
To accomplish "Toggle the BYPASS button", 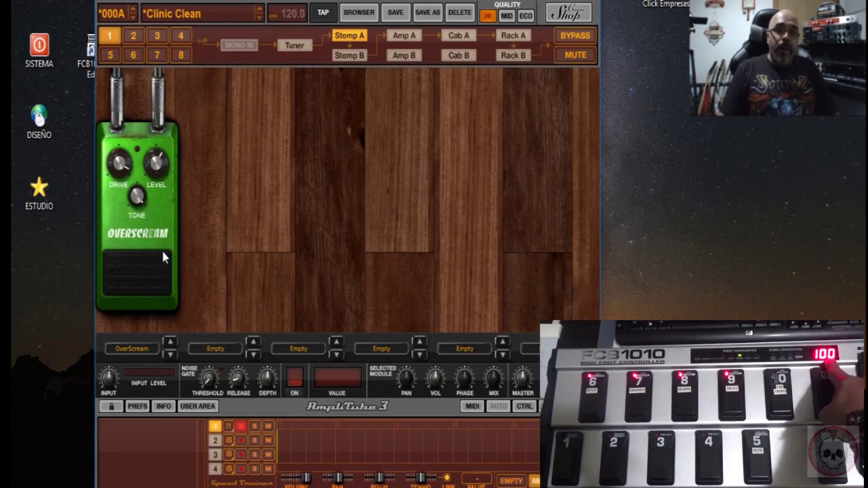I will [575, 35].
